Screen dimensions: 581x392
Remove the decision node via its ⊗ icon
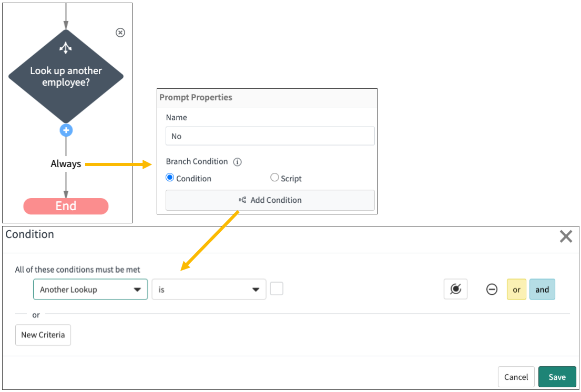coord(120,33)
